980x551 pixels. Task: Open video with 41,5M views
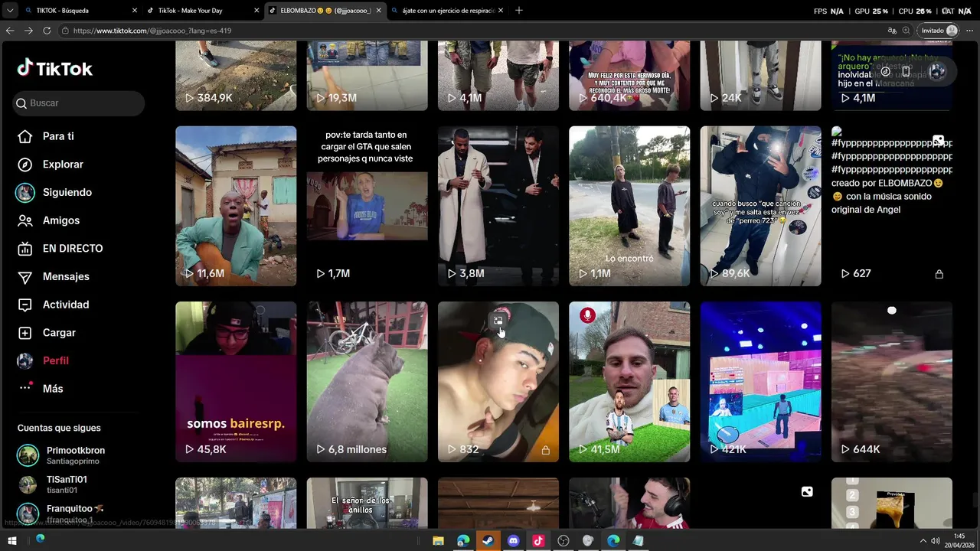coord(629,382)
